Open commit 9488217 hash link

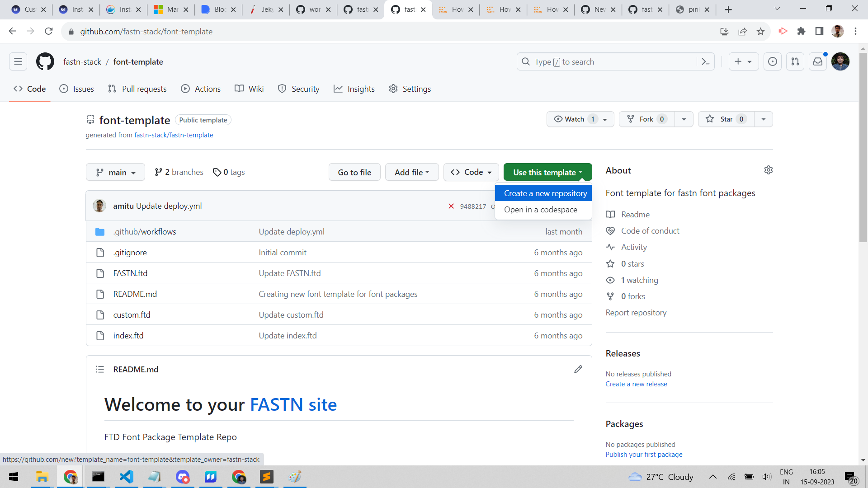473,206
